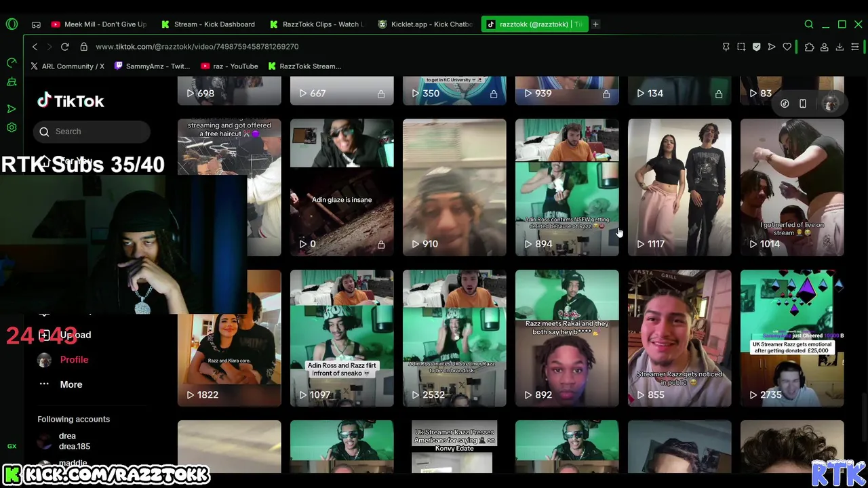868x488 pixels.
Task: Open GX Corner controller icon
Action: (x=36, y=24)
